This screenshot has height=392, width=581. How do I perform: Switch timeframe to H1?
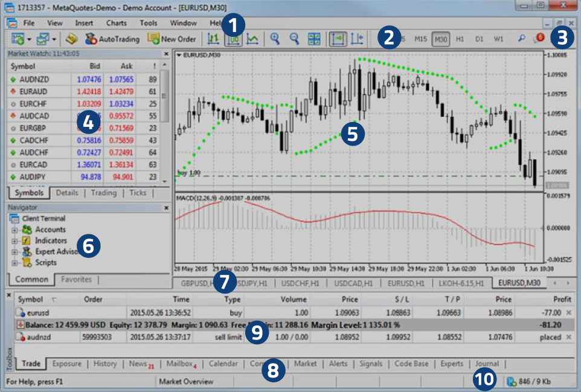(x=460, y=39)
